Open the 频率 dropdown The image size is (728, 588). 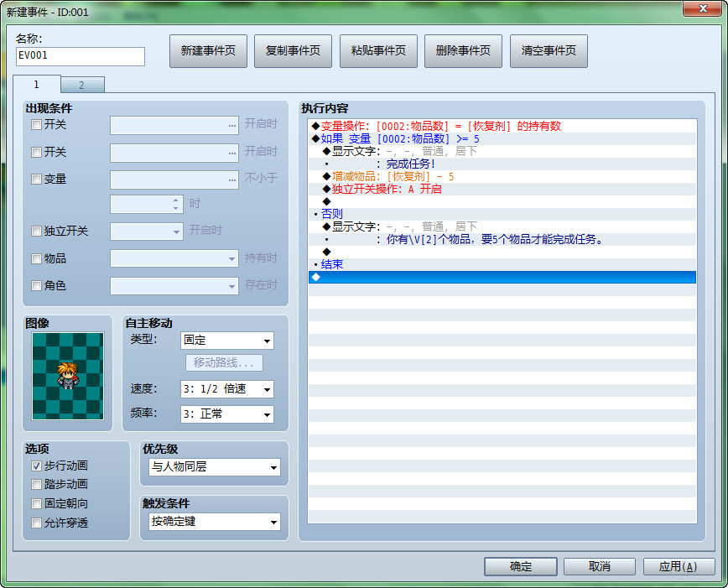227,414
